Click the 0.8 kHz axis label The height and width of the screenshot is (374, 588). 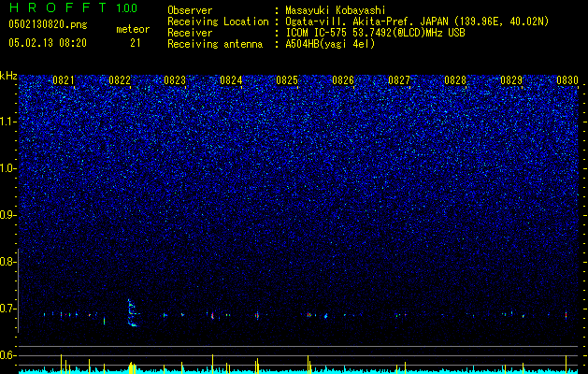pyautogui.click(x=7, y=262)
